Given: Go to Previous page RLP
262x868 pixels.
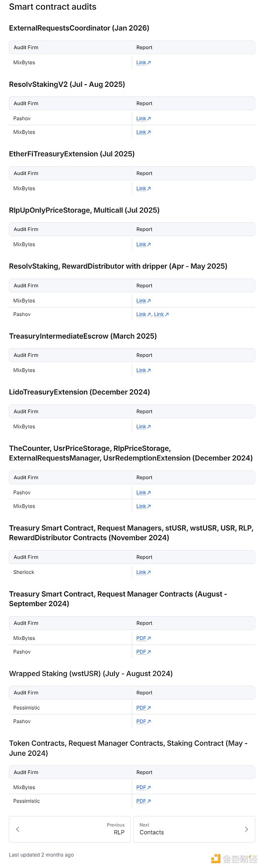Looking at the screenshot, I should pyautogui.click(x=70, y=829).
